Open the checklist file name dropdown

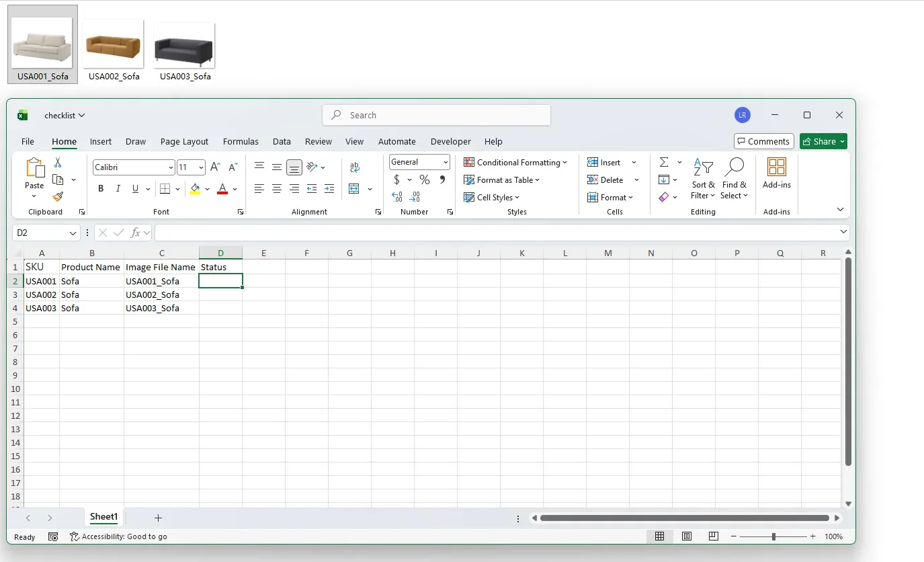click(65, 115)
